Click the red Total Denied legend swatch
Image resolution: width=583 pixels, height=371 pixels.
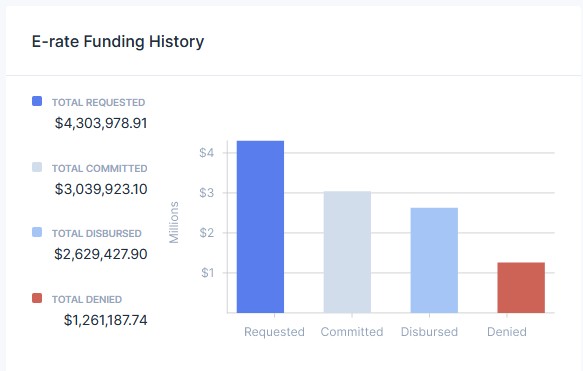coord(37,298)
